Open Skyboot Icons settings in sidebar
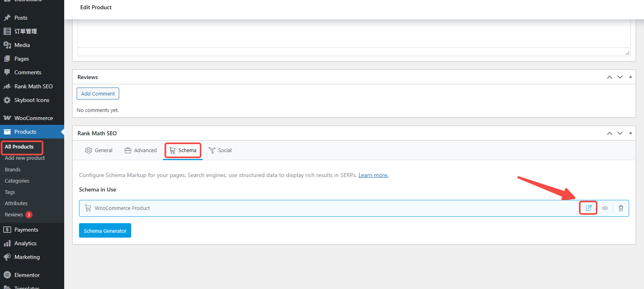Screen dimensions: 644x289 (x=32, y=100)
